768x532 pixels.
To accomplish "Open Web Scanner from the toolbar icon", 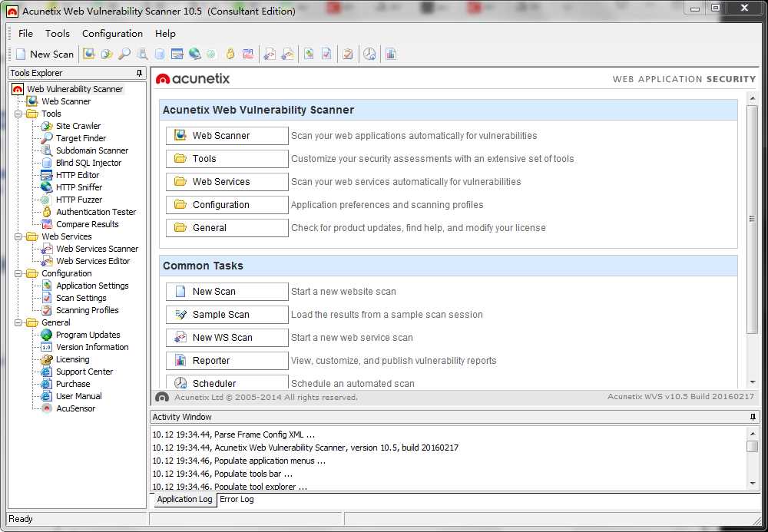I will point(88,54).
